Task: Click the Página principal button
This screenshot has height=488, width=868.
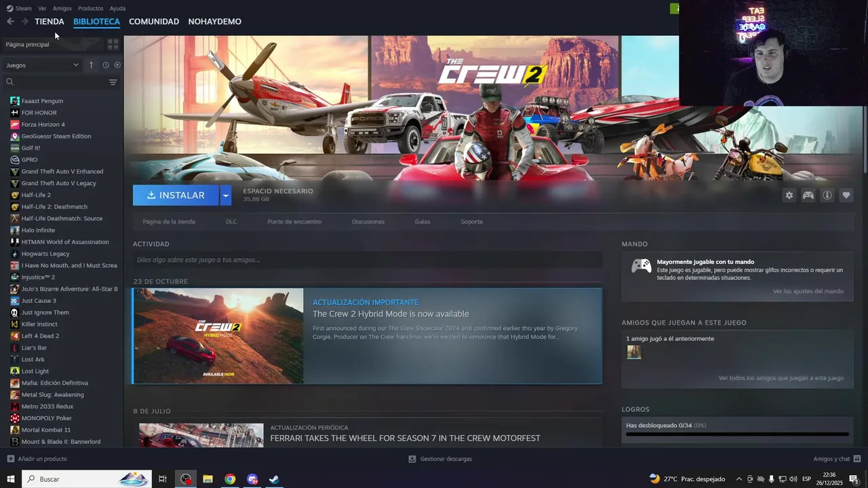Action: pyautogui.click(x=53, y=44)
